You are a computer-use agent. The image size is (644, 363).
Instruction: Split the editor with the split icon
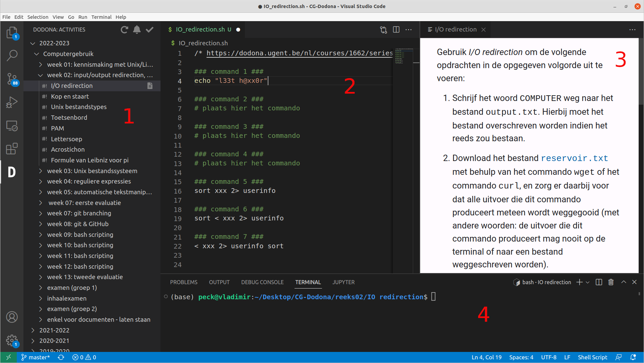point(396,30)
